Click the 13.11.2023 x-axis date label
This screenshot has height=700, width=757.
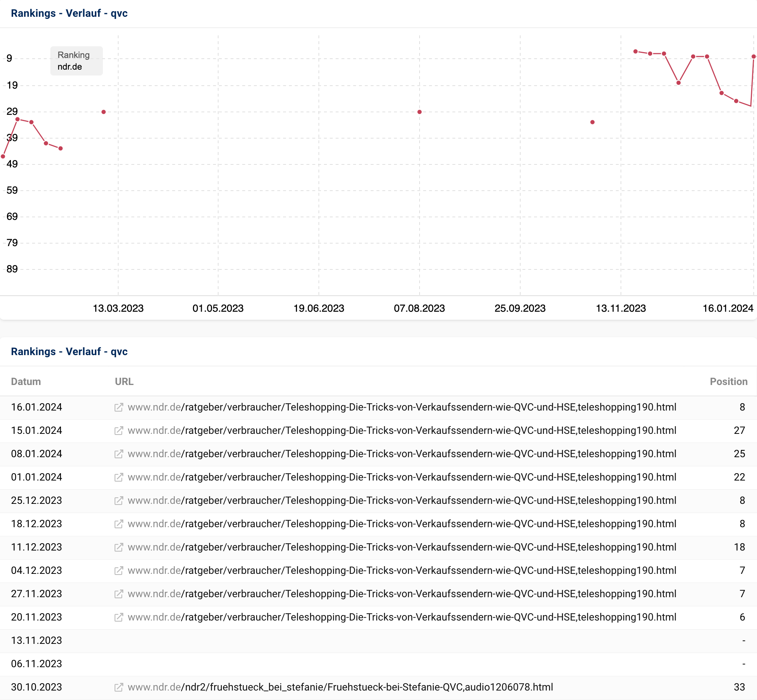[x=621, y=308]
